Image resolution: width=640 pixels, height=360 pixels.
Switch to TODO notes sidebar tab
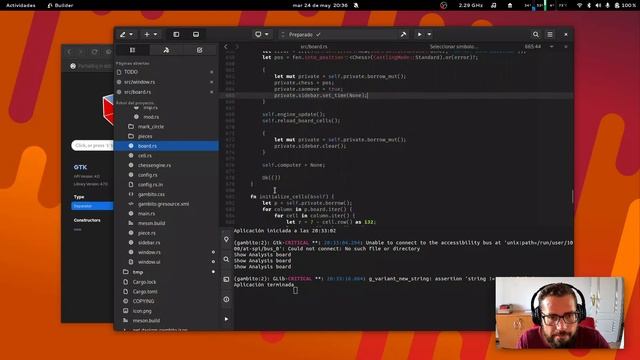pyautogui.click(x=199, y=50)
